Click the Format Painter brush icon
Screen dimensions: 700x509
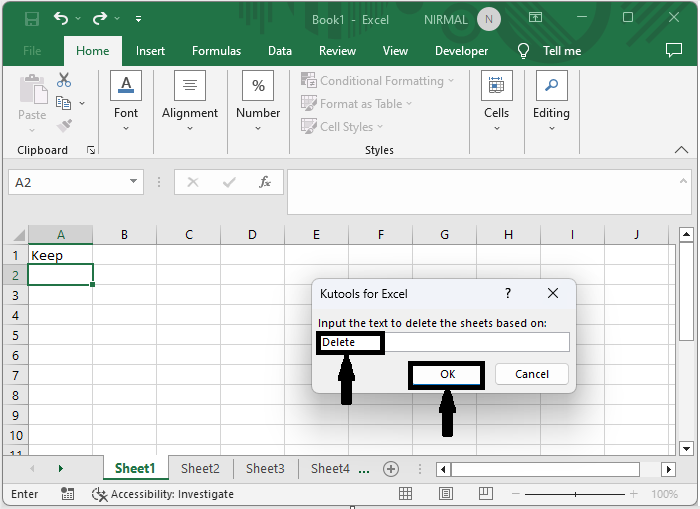[x=64, y=126]
